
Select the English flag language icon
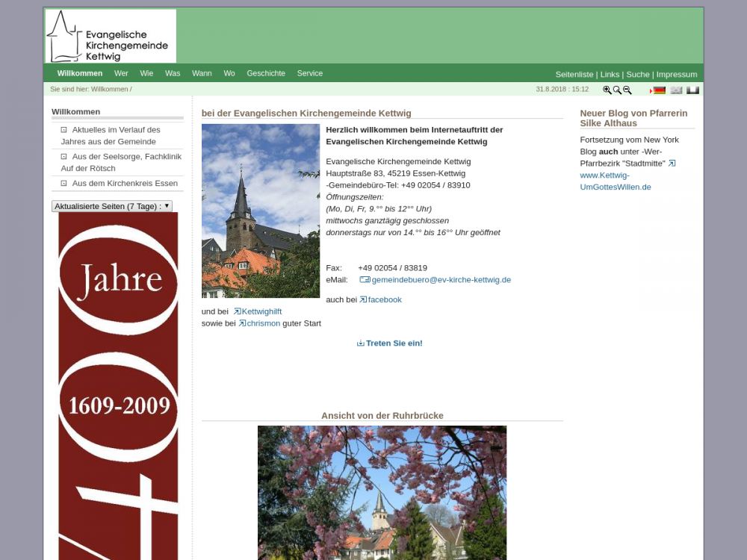(x=676, y=90)
